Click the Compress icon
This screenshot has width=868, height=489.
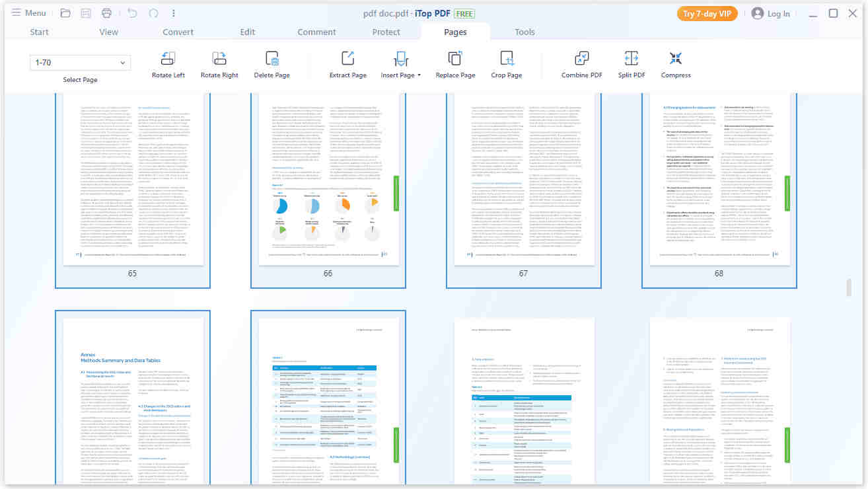pos(675,59)
